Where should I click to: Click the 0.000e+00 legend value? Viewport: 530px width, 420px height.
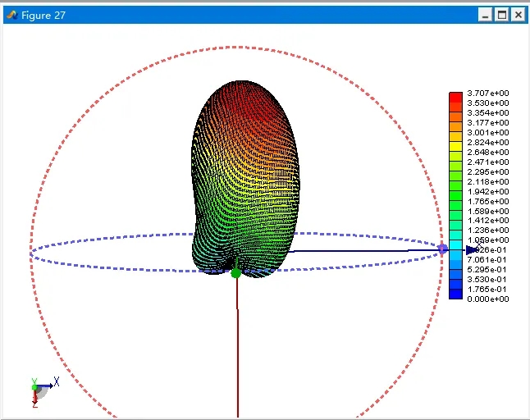(487, 299)
